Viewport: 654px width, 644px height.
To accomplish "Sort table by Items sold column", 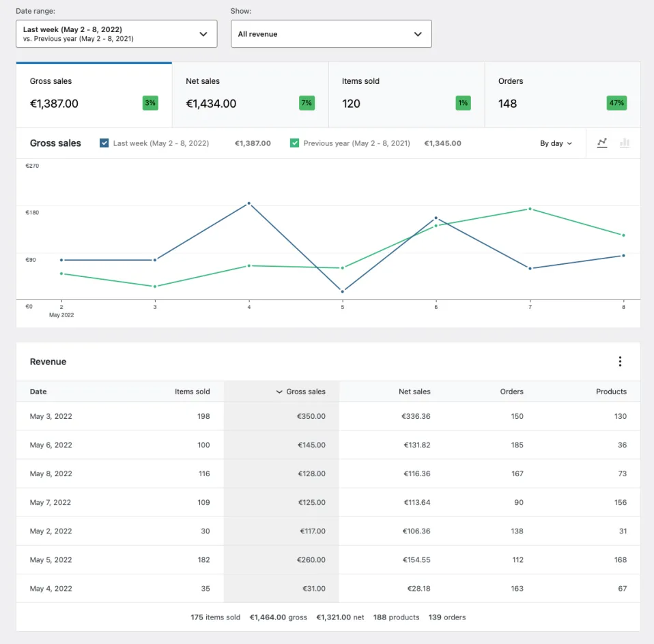I will tap(193, 392).
